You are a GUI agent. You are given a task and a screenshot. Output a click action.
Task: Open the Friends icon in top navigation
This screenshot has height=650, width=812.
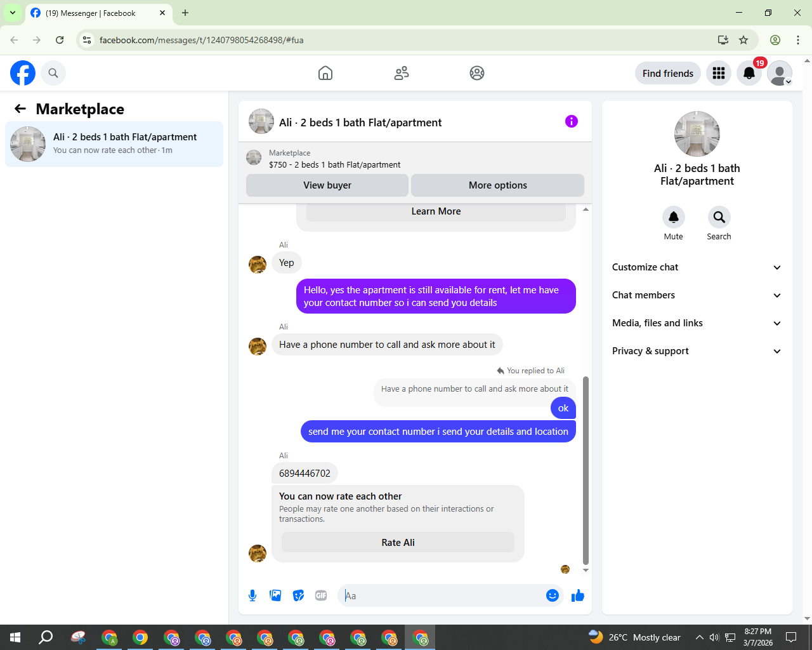[402, 73]
